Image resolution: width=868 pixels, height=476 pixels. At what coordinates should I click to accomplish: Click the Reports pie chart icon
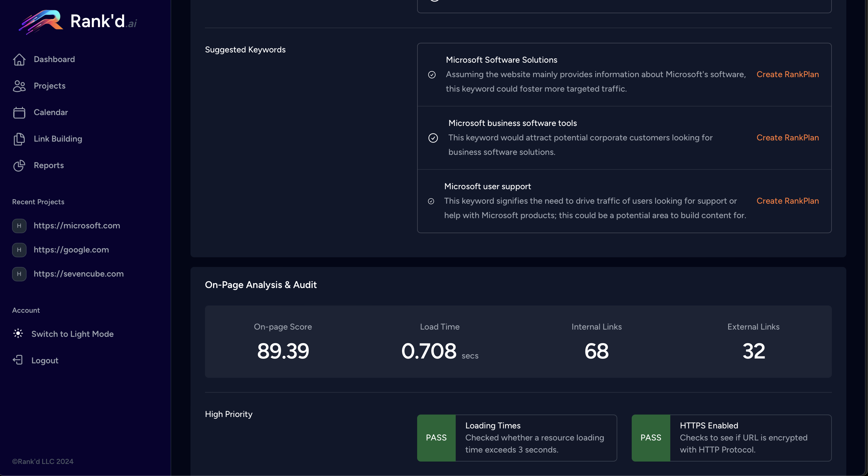[19, 165]
